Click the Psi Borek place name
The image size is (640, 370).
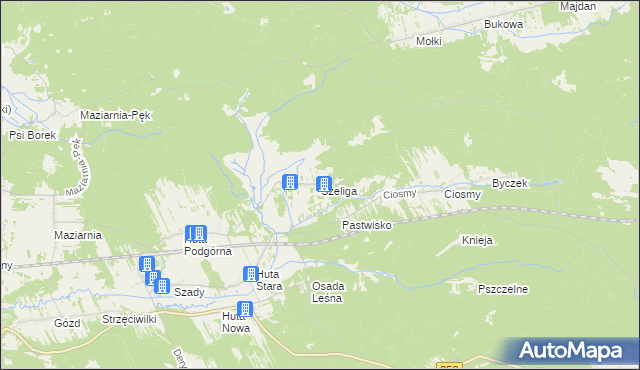click(33, 135)
